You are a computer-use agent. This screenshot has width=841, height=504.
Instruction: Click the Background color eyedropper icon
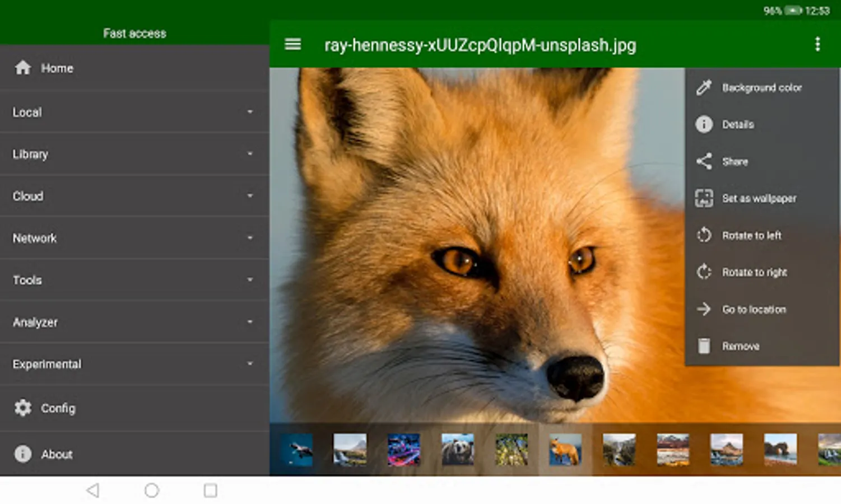point(704,87)
